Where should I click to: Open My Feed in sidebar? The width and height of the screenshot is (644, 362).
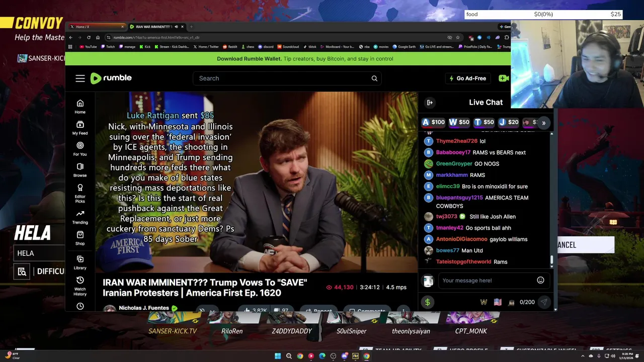80,128
